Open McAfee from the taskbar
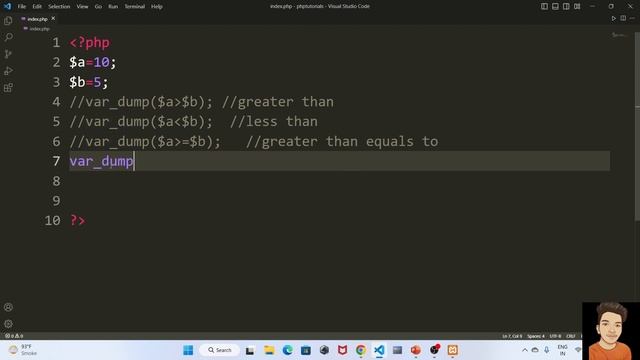 point(342,350)
